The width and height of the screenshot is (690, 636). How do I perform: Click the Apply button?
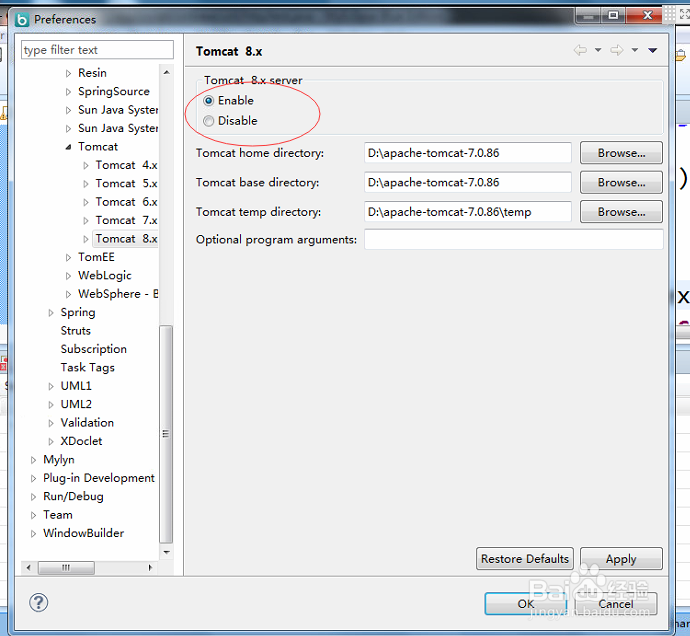click(621, 559)
